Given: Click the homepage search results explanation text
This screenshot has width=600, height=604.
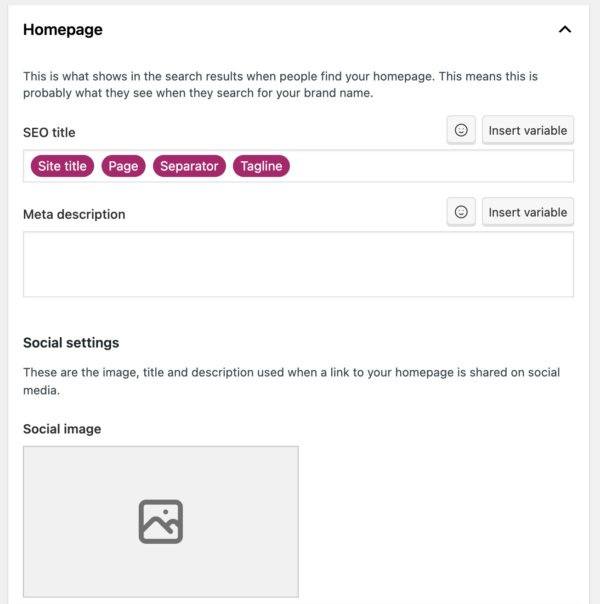Looking at the screenshot, I should pos(280,84).
